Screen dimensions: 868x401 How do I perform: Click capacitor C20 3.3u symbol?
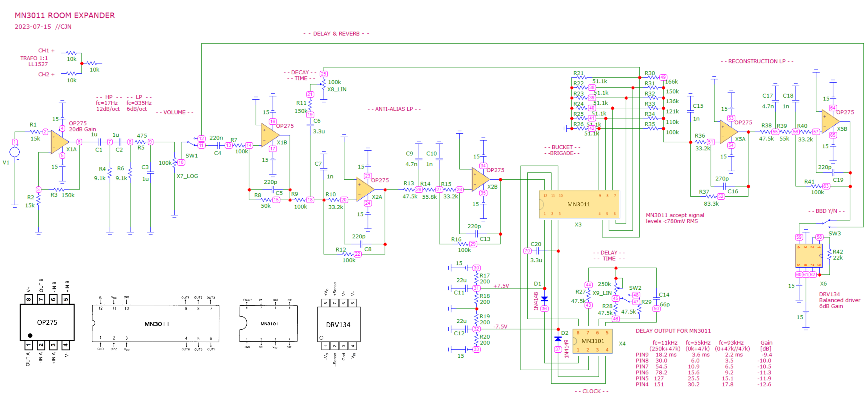click(x=537, y=251)
